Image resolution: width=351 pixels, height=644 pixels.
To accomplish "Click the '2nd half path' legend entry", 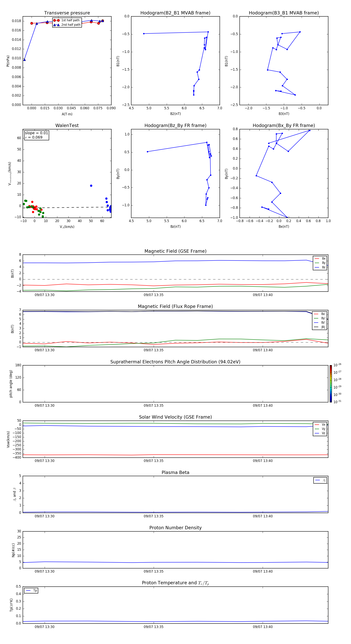I will (67, 25).
